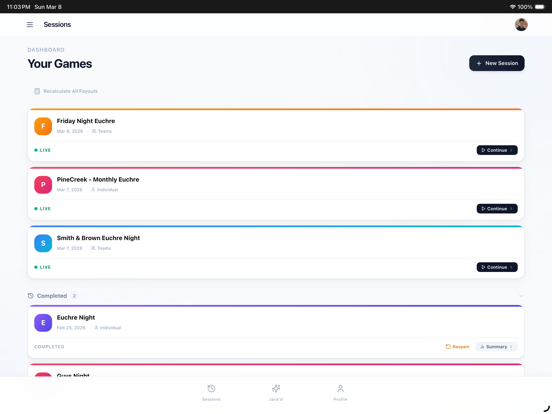Start a New Session
The image size is (552, 414).
point(497,63)
